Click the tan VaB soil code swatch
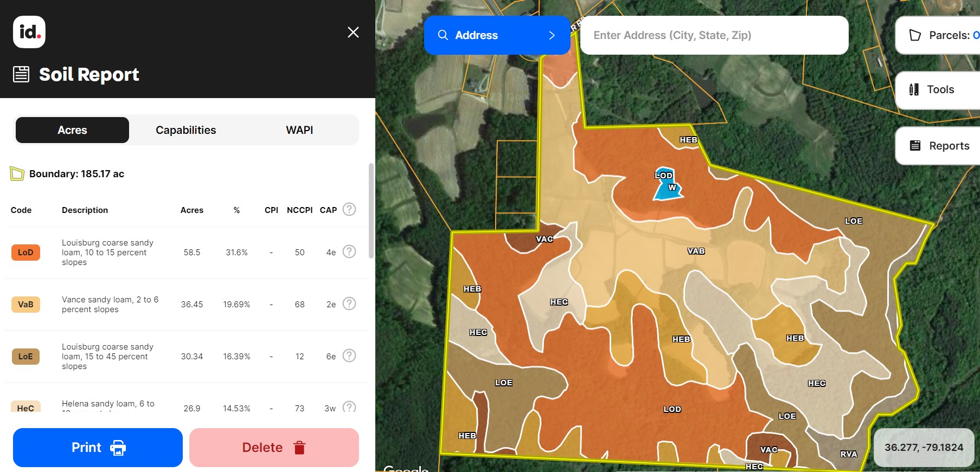This screenshot has height=472, width=980. (25, 305)
